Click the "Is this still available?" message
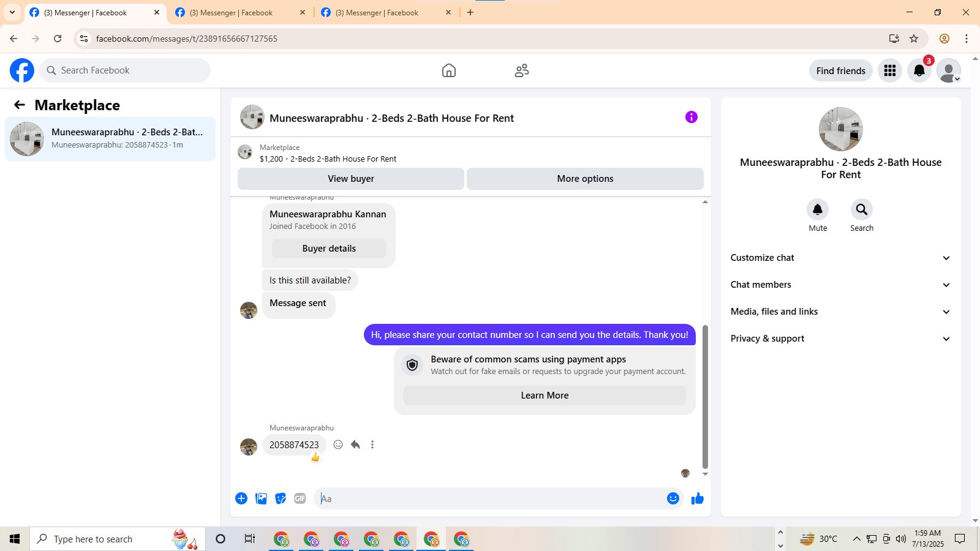This screenshot has height=551, width=980. [310, 280]
